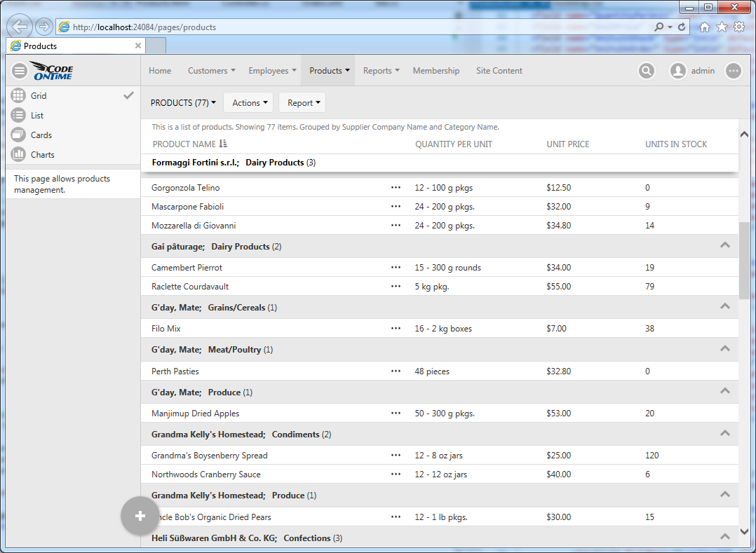756x553 pixels.
Task: Refresh the page with browser reload icon
Action: click(x=682, y=27)
